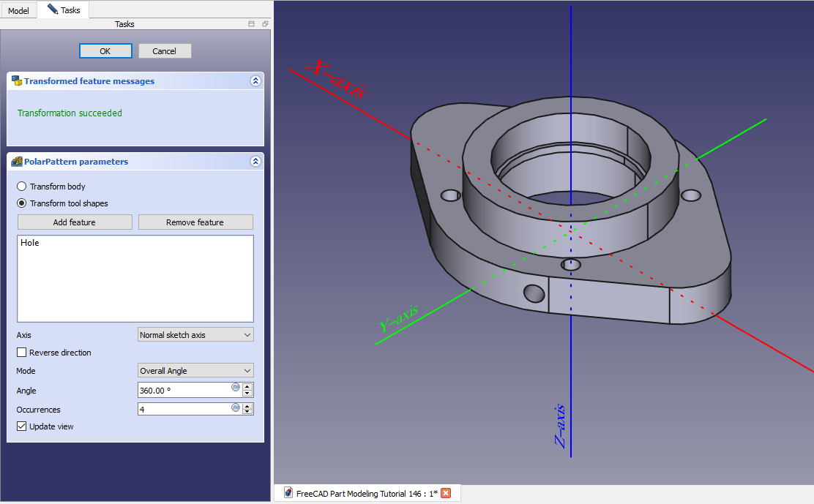Float the Tasks panel with undock icon
814x504 pixels.
(265, 24)
